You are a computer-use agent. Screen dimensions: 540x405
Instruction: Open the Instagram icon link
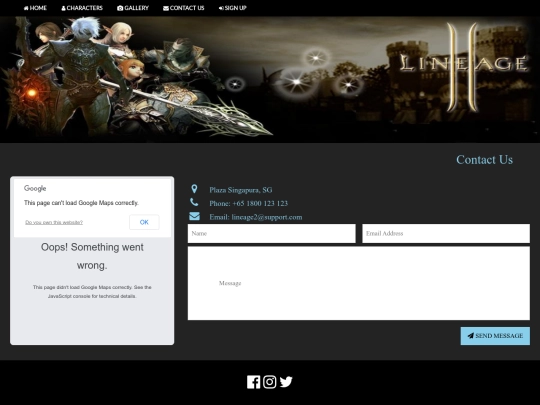pos(270,382)
